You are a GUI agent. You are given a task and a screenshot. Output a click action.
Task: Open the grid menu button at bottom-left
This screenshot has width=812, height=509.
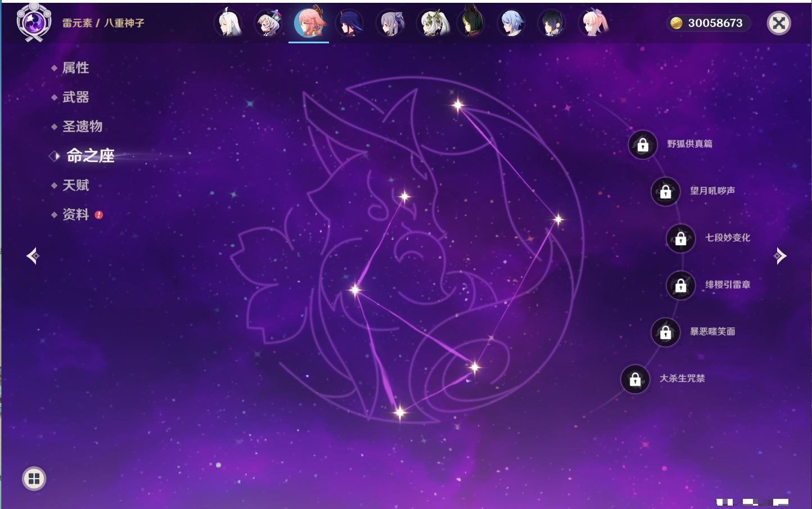pos(34,479)
